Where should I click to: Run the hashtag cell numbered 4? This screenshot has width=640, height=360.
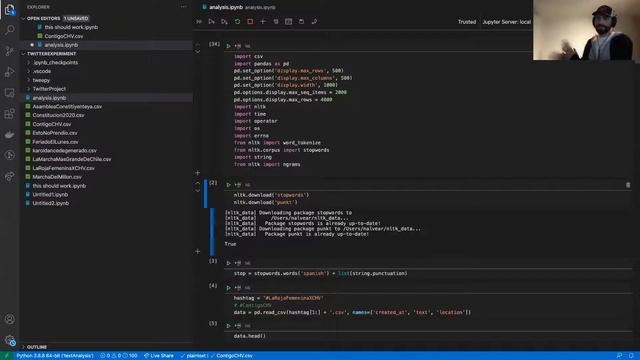click(x=228, y=288)
